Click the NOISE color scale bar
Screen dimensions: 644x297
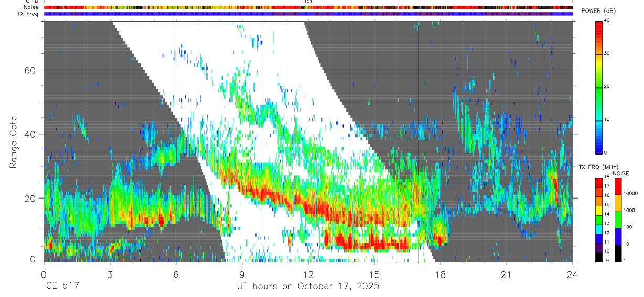(618, 219)
